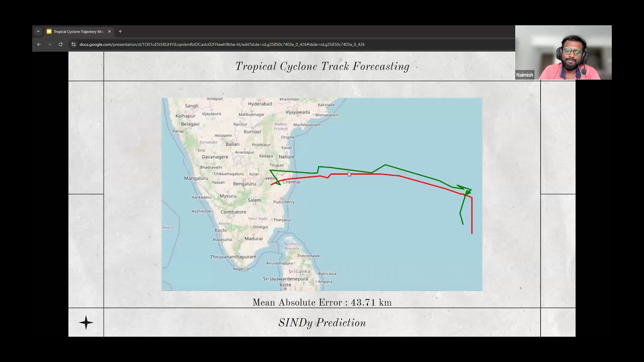Click Salem label on the map
Image resolution: width=644 pixels, height=362 pixels.
coord(254,200)
